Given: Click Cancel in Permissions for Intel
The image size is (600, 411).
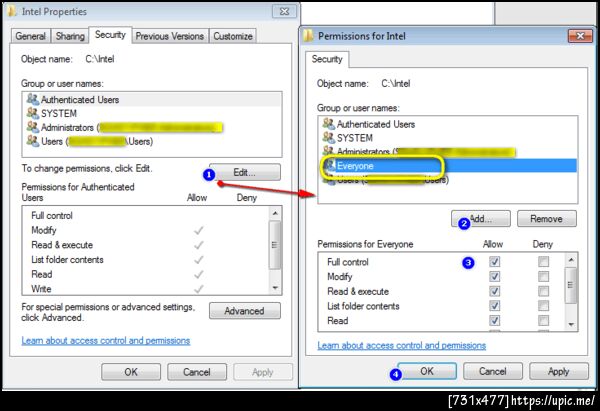Looking at the screenshot, I should (493, 371).
